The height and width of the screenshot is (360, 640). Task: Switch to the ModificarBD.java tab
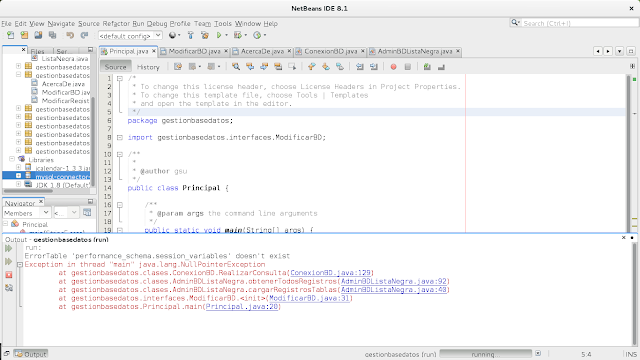(x=194, y=51)
